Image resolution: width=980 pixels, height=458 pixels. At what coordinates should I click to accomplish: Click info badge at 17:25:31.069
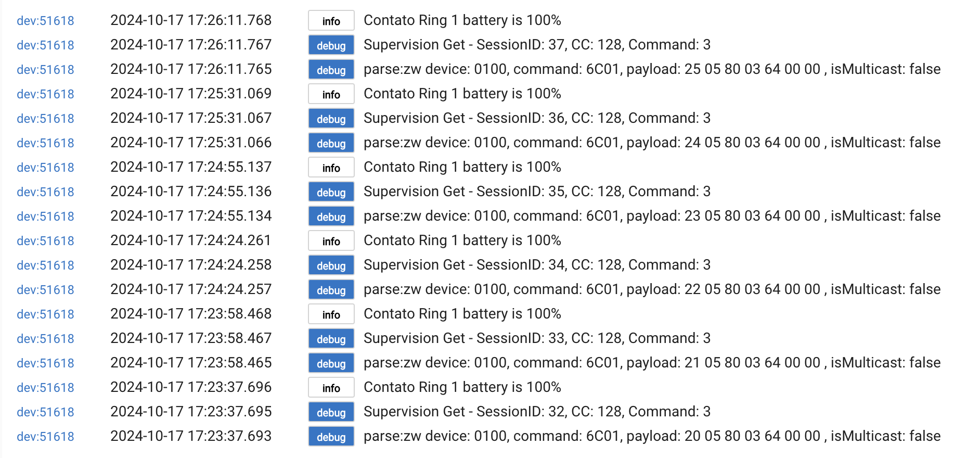[x=331, y=94]
